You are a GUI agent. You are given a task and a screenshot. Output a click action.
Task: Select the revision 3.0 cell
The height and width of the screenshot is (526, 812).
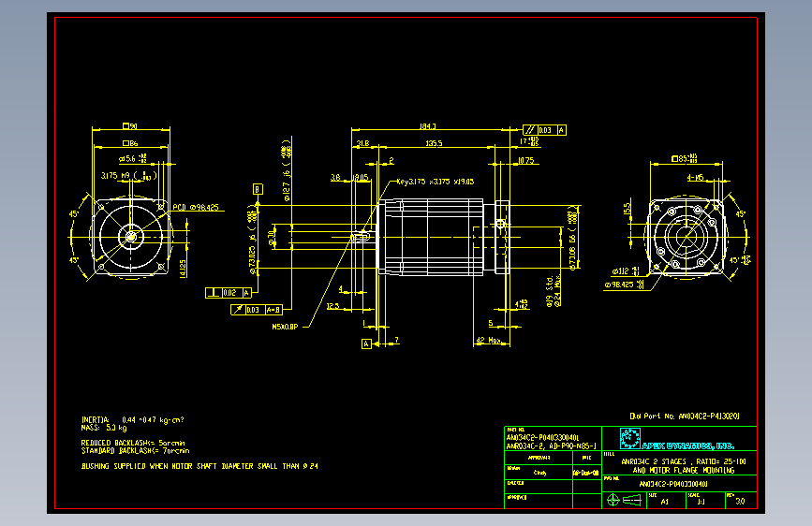pyautogui.click(x=740, y=501)
